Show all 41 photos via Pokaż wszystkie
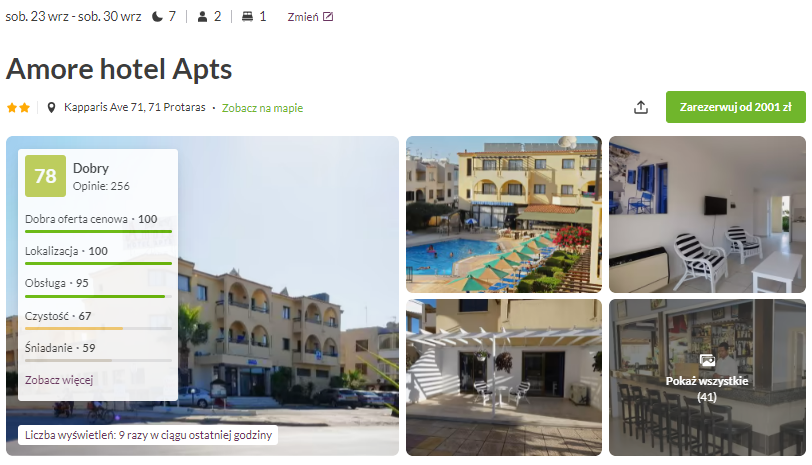The image size is (812, 465). [x=707, y=388]
